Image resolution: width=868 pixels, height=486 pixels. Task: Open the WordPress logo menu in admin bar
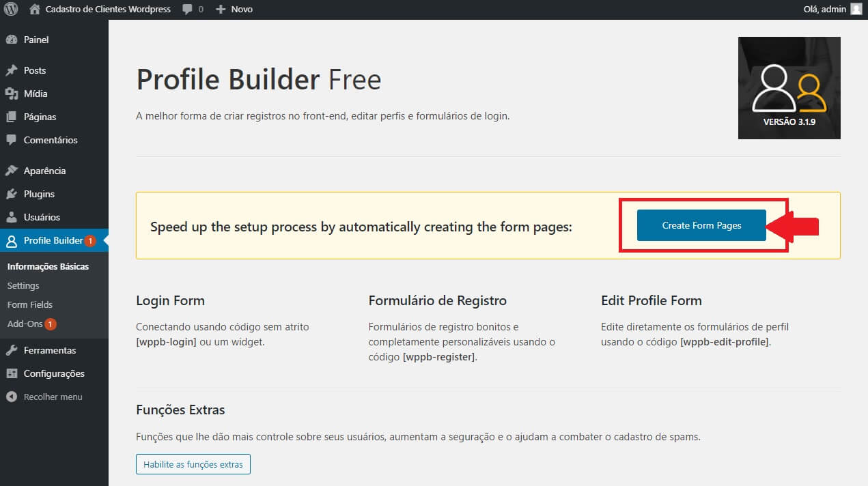[10, 9]
